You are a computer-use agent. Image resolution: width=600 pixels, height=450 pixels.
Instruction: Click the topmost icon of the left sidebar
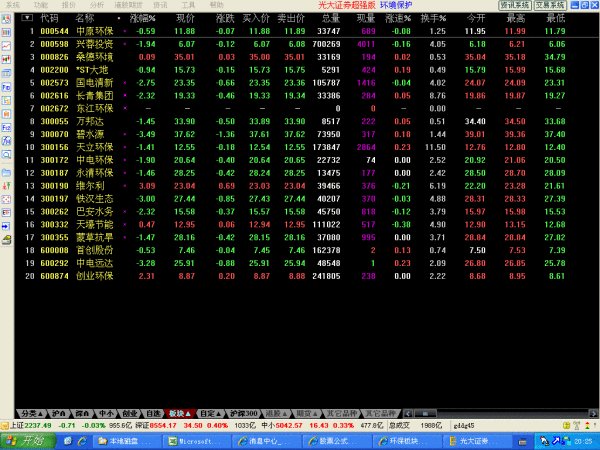click(6, 19)
